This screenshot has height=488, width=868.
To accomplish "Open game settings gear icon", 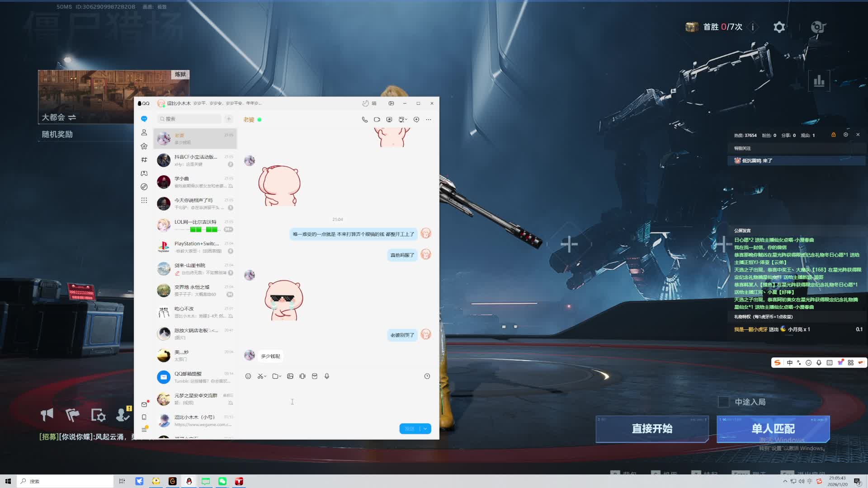I will pos(779,27).
